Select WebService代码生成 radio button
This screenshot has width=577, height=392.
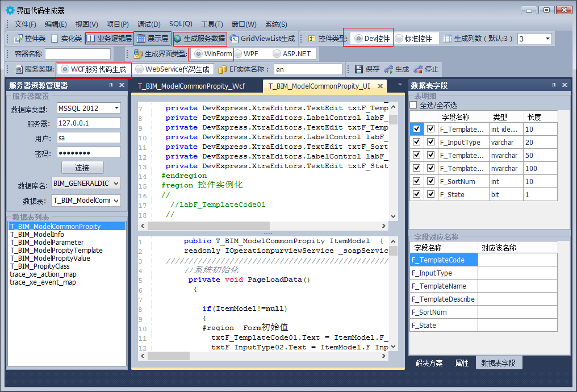pos(139,69)
